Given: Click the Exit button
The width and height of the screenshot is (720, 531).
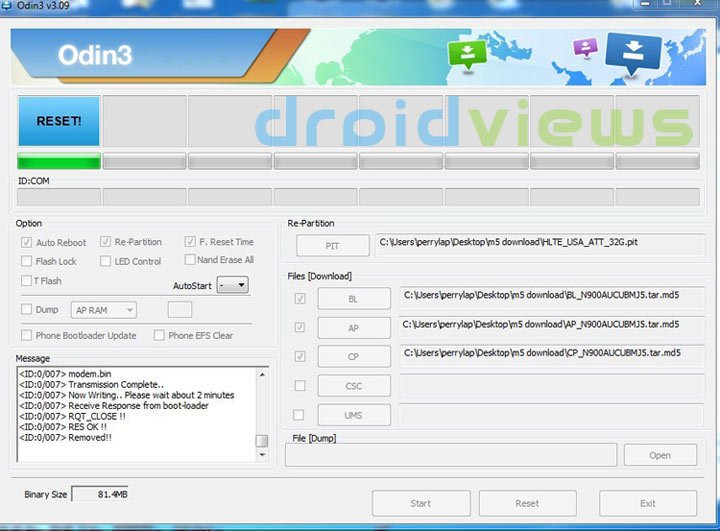Looking at the screenshot, I should tap(648, 503).
